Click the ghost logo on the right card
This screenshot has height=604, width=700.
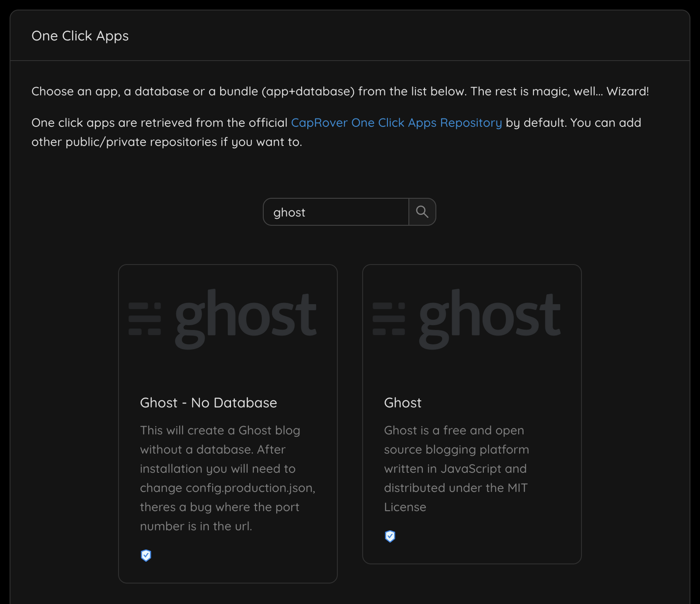(x=472, y=317)
